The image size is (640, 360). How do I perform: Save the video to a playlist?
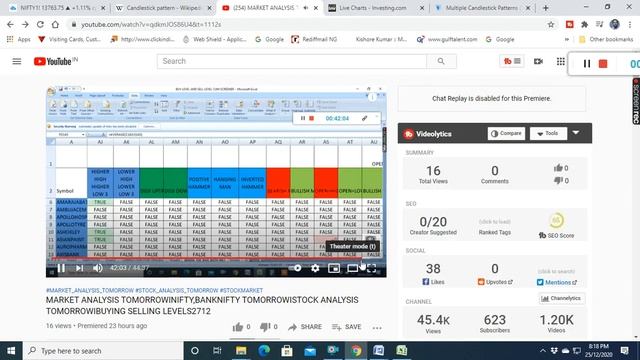[347, 327]
